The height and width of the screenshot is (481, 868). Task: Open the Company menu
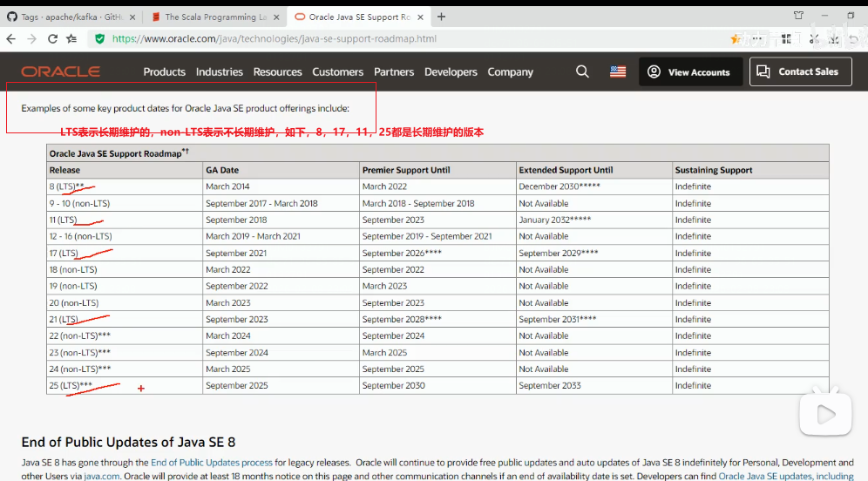click(x=510, y=72)
